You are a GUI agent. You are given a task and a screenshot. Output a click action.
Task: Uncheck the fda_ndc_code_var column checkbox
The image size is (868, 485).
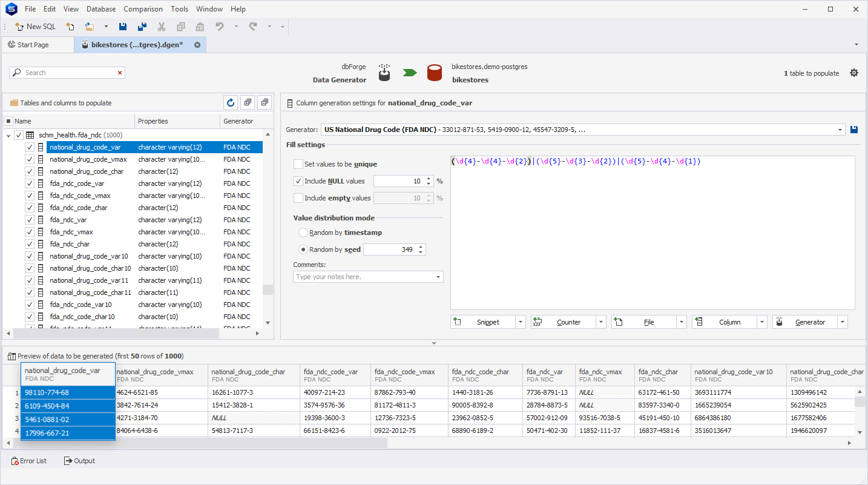30,183
